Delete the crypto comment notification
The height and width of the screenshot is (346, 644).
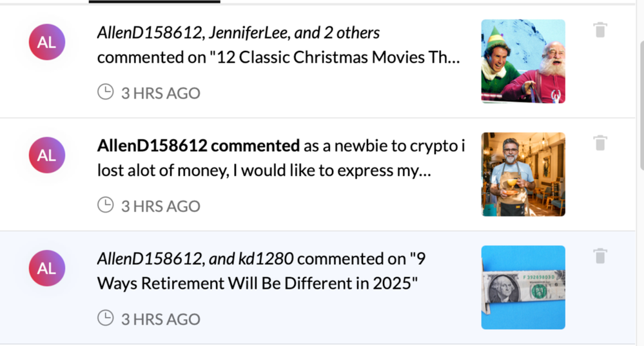point(600,143)
